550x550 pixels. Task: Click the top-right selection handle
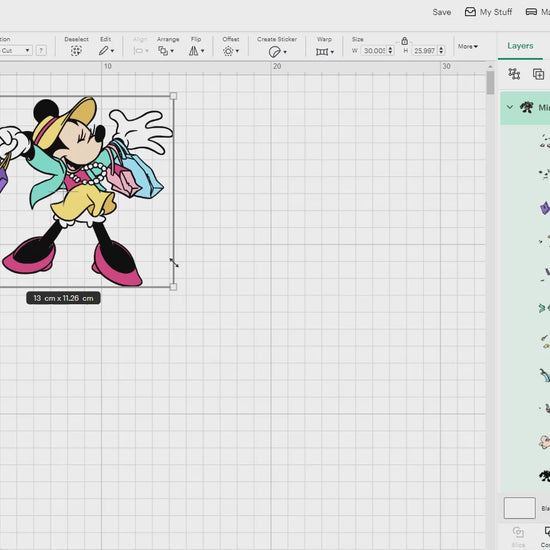173,96
